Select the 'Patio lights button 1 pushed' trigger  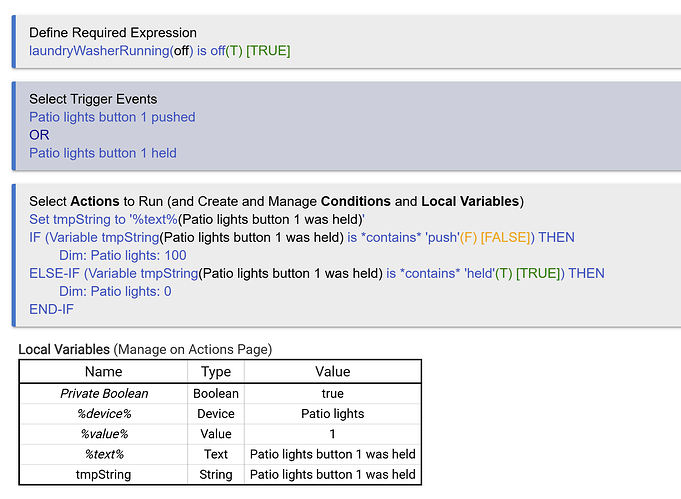112,117
